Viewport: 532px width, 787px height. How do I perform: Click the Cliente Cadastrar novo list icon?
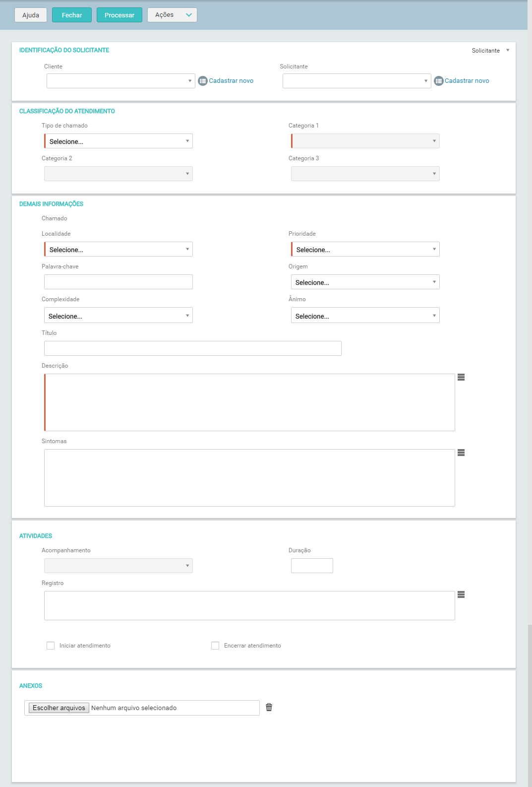(203, 81)
